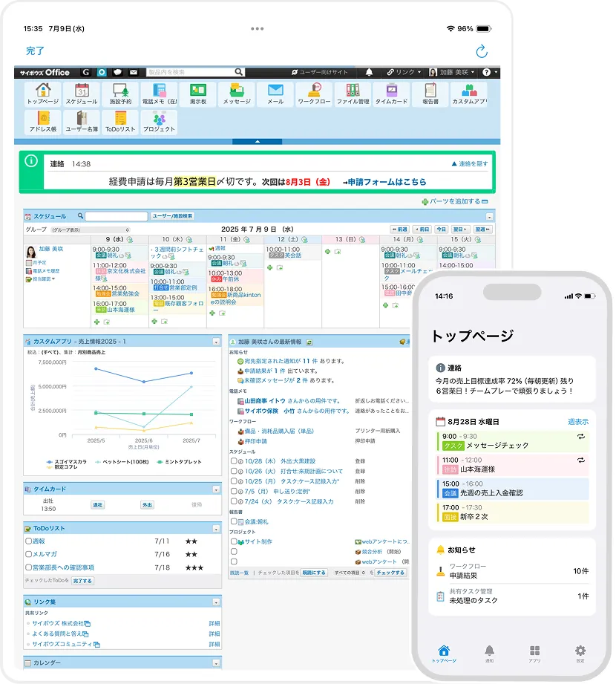This screenshot has height=690, width=616.
Task: Open the 施設予約 facility reservation icon
Action: (x=120, y=94)
